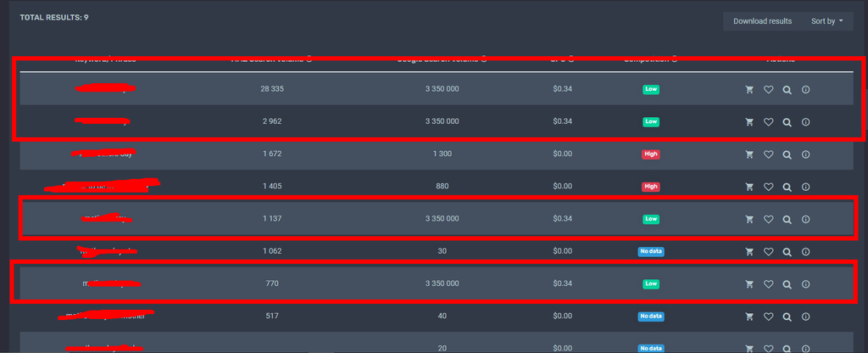Toggle heart favorite in the 770 row
868x353 pixels.
(x=768, y=284)
